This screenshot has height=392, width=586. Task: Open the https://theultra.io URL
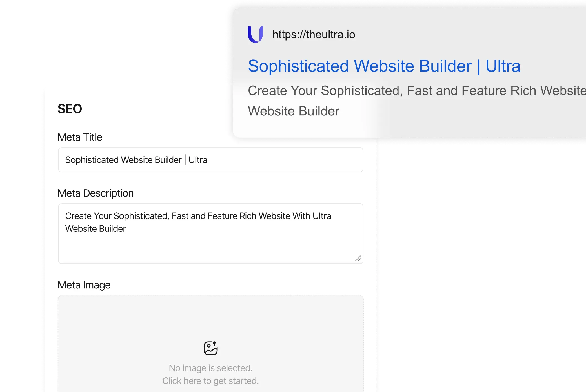click(314, 34)
